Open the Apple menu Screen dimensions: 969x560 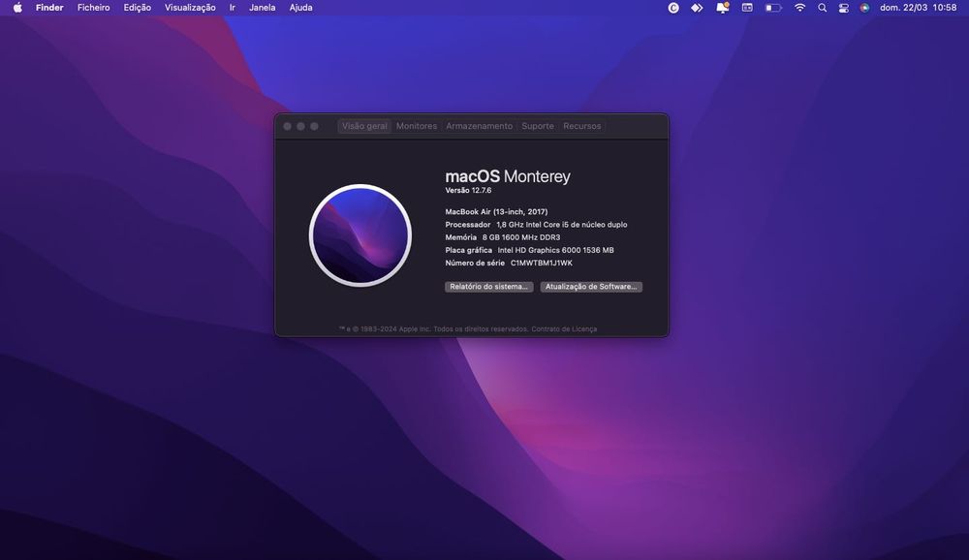[17, 8]
